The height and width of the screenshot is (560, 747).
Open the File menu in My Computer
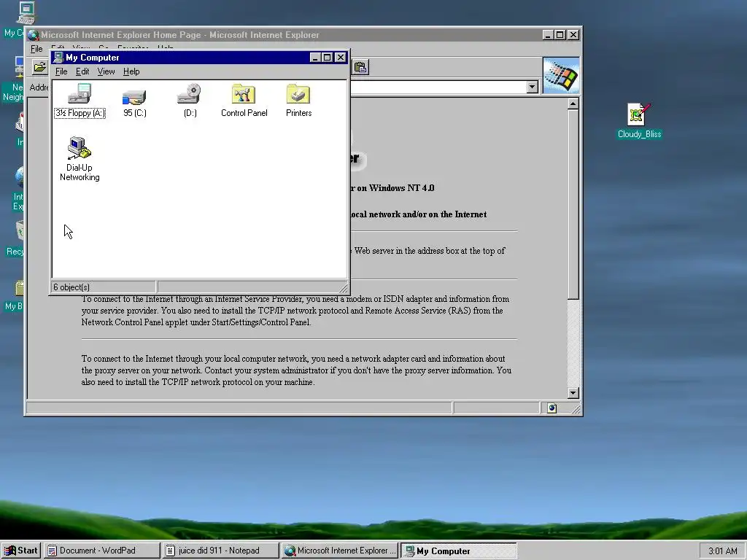click(x=61, y=71)
